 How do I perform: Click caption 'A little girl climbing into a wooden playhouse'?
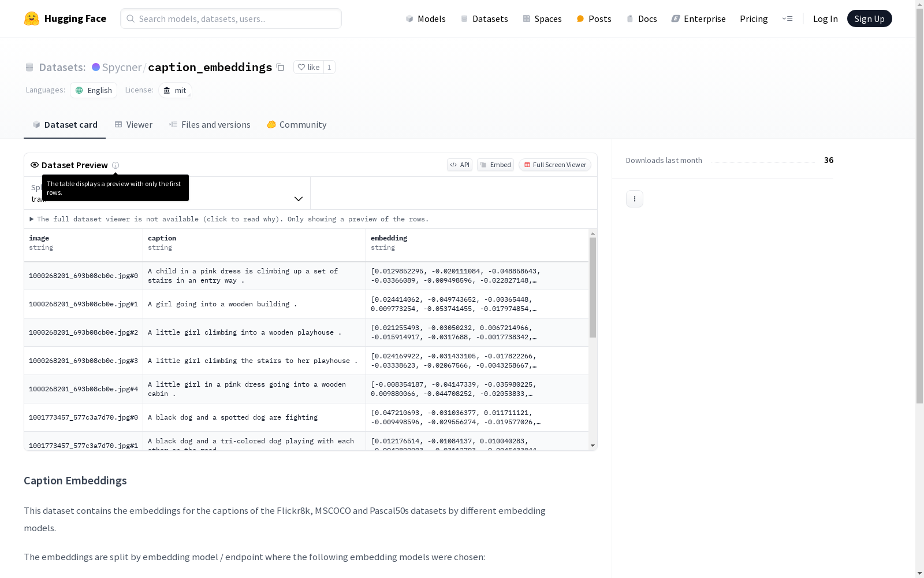click(x=255, y=332)
